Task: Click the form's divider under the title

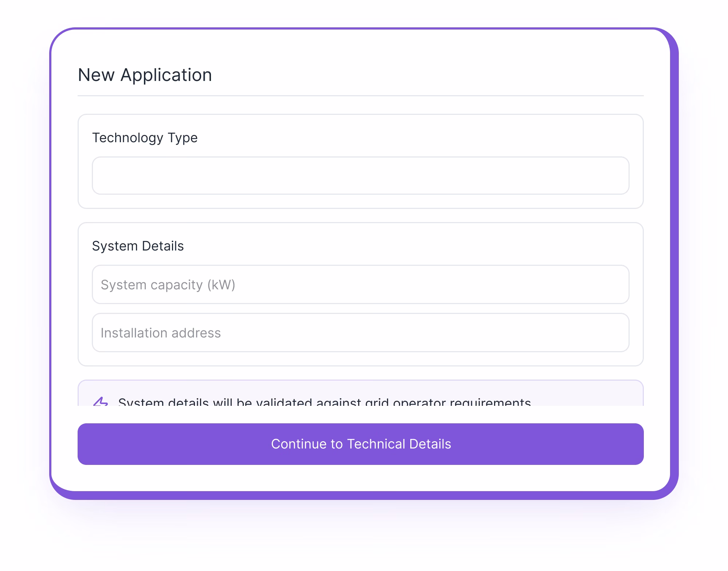Action: click(x=361, y=96)
